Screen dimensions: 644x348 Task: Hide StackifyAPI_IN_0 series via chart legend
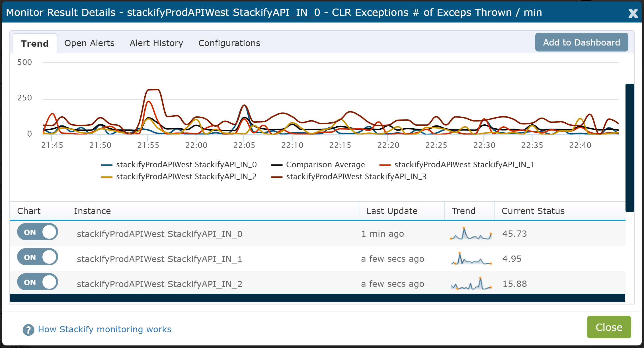179,164
